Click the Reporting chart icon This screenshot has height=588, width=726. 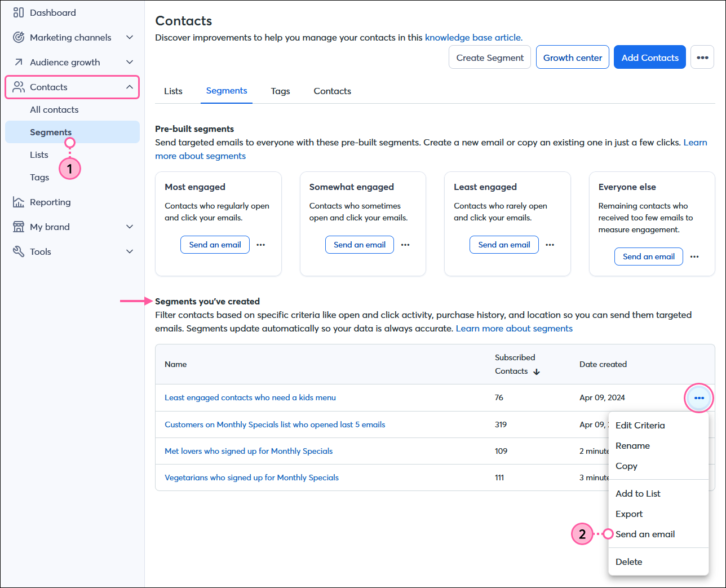click(19, 202)
